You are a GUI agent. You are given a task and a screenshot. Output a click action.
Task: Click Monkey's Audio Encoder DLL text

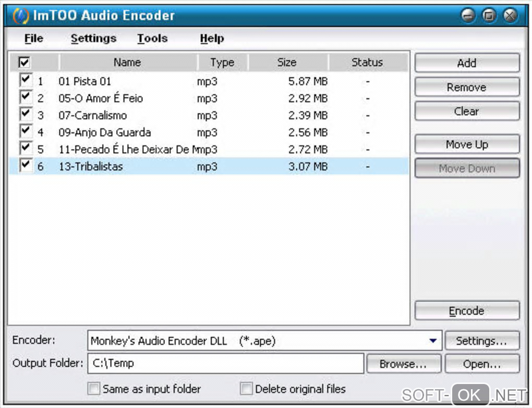[x=159, y=341]
